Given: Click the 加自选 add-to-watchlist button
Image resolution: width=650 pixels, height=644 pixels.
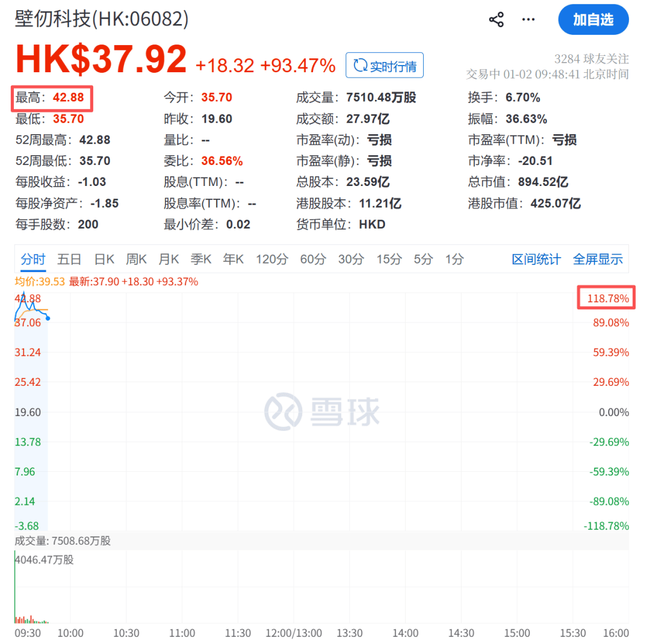Looking at the screenshot, I should click(593, 19).
